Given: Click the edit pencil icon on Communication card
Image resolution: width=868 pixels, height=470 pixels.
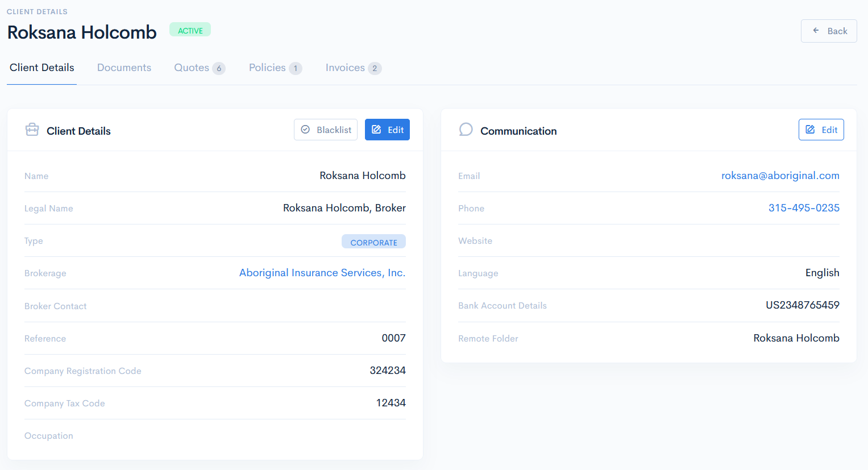Looking at the screenshot, I should [x=809, y=130].
